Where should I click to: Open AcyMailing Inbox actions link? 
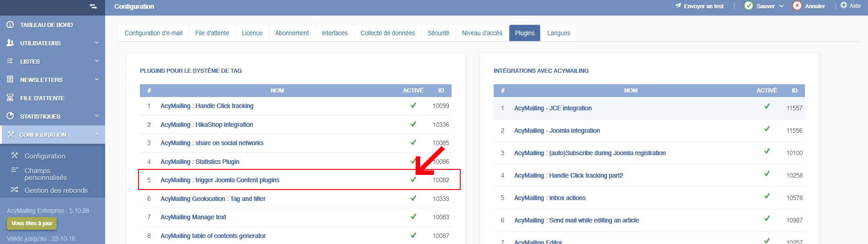point(550,198)
